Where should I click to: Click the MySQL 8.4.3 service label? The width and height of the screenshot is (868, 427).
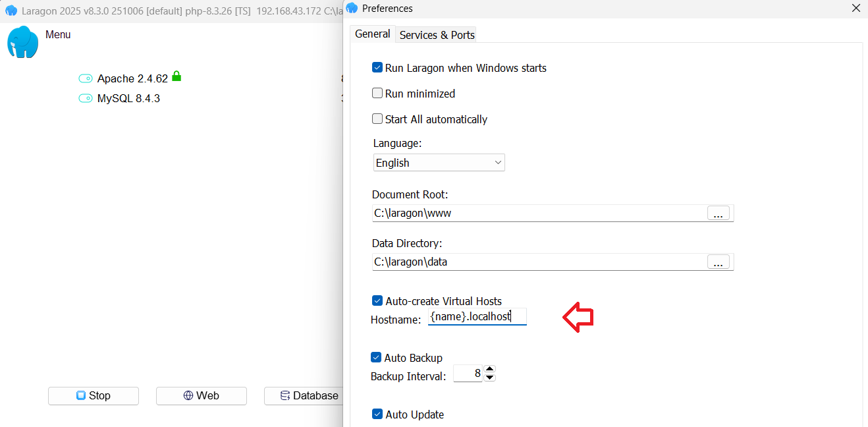[128, 98]
